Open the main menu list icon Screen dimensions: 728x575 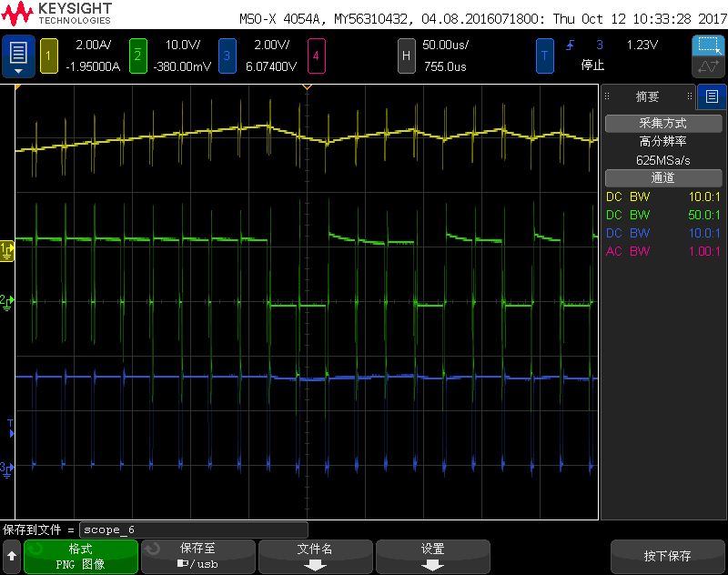point(18,56)
